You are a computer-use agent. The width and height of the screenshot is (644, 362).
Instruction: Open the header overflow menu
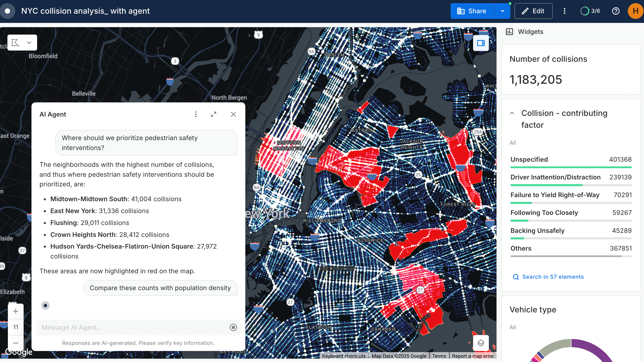564,11
